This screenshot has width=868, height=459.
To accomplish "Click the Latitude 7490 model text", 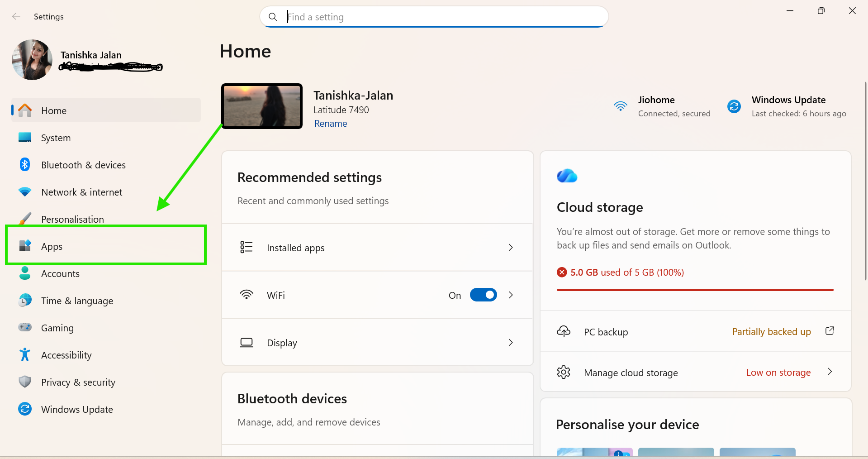I will coord(341,110).
